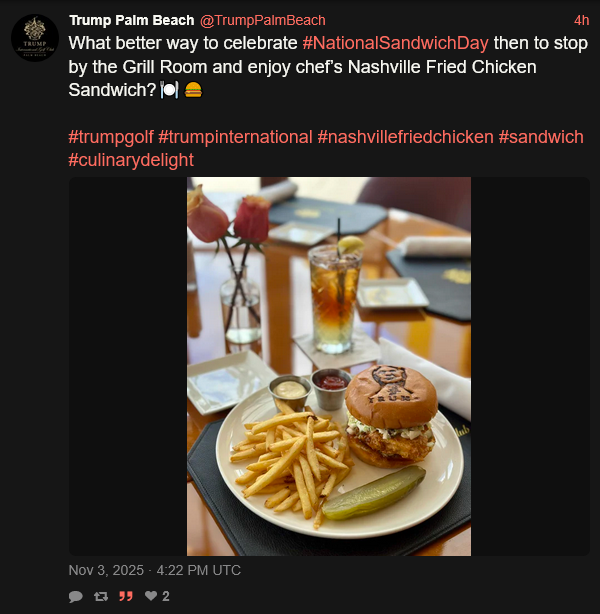This screenshot has height=614, width=600.
Task: Open the fried chicken sandwich photo
Action: 329,366
